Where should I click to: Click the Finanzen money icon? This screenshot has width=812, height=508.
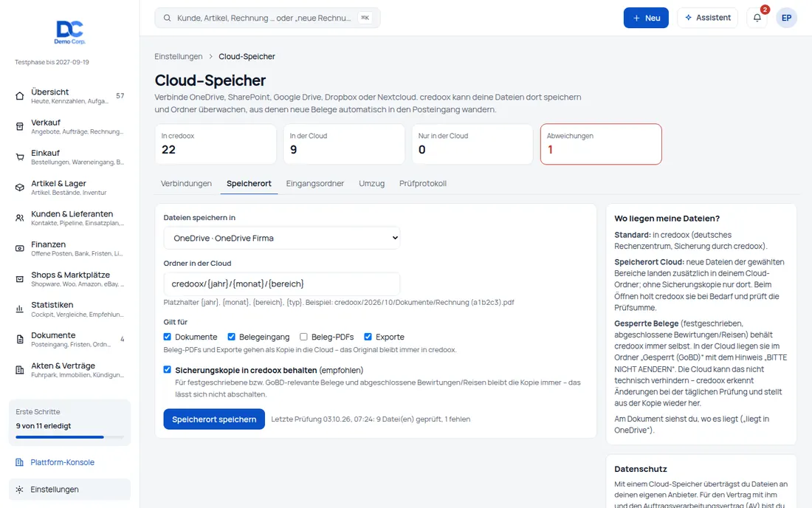point(20,249)
